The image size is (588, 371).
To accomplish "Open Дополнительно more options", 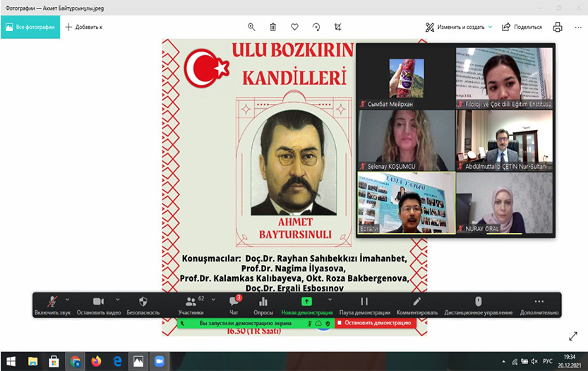I will [x=539, y=304].
